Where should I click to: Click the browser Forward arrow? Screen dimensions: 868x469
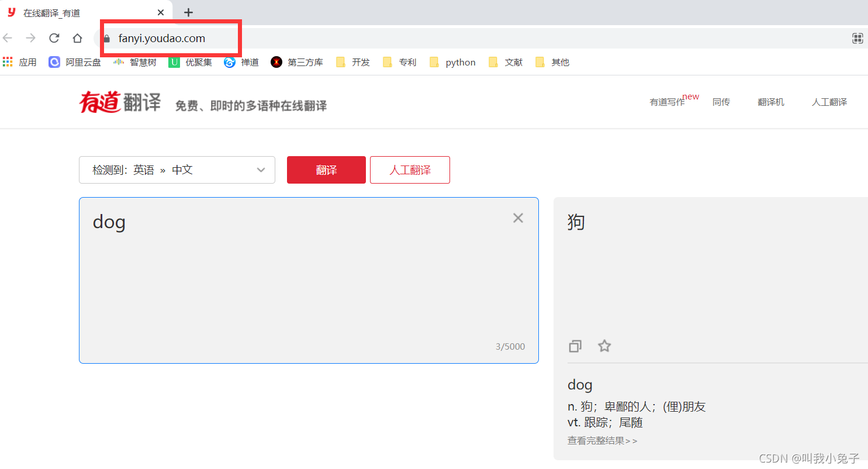click(31, 38)
